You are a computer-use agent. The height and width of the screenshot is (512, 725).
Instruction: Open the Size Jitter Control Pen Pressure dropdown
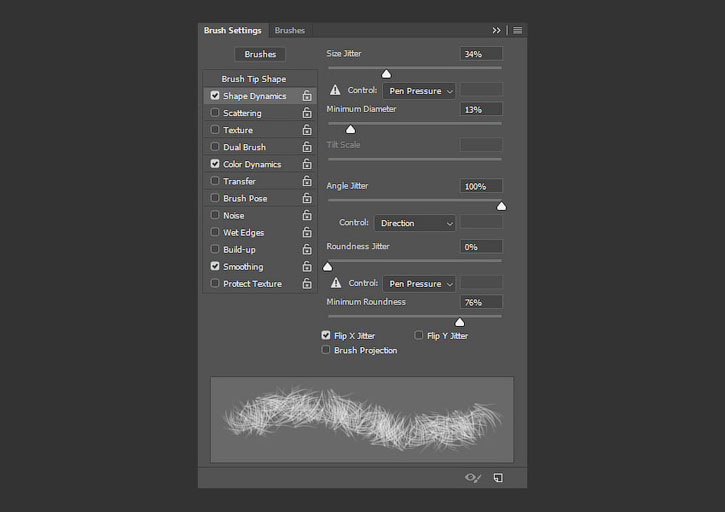419,91
